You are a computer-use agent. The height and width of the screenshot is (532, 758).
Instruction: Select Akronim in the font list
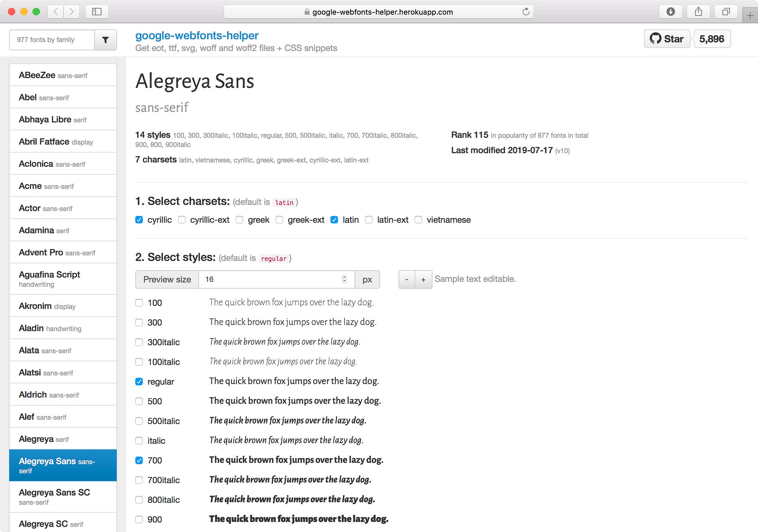pyautogui.click(x=63, y=306)
